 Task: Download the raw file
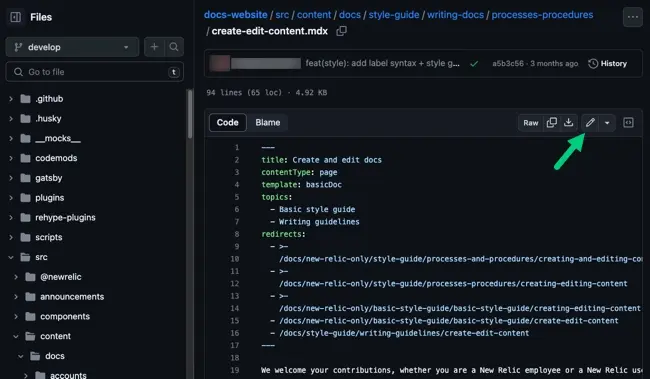[569, 123]
